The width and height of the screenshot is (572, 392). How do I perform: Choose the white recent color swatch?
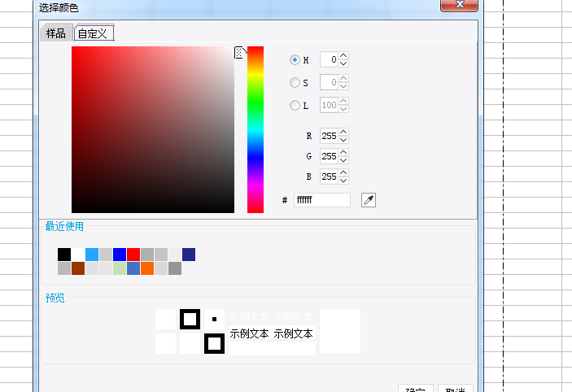coord(78,255)
